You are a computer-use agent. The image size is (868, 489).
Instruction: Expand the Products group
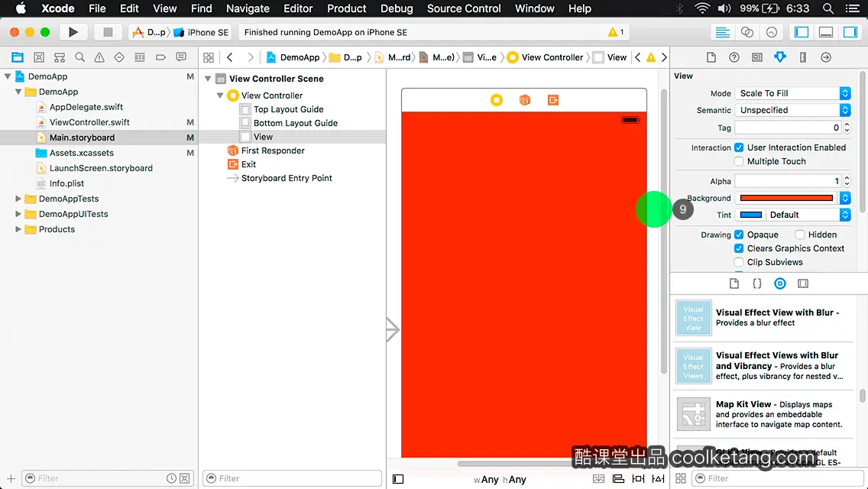18,228
